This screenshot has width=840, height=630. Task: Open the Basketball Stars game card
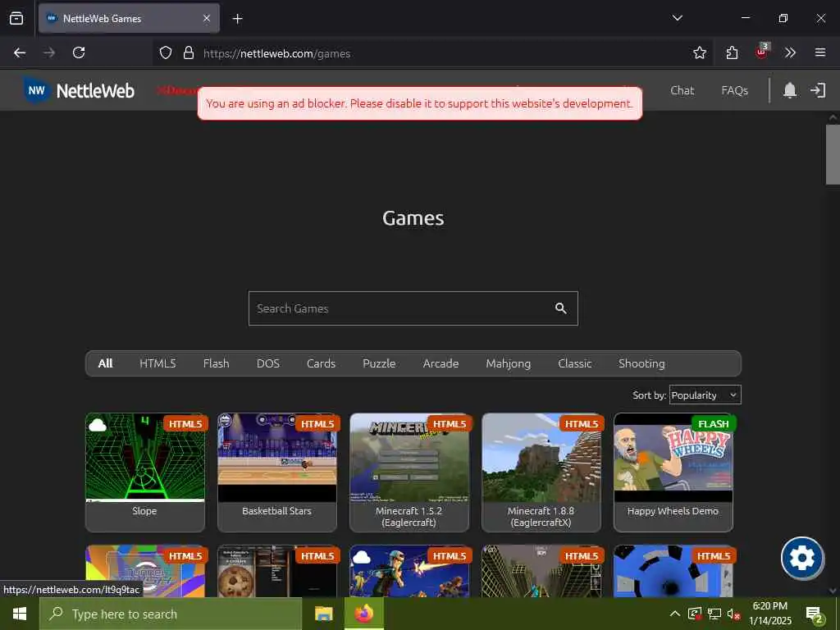point(277,472)
